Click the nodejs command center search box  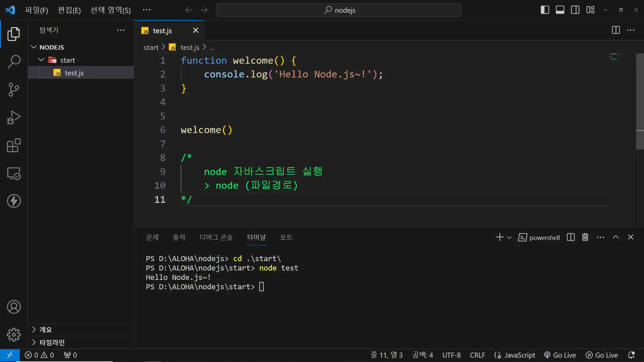pyautogui.click(x=339, y=10)
